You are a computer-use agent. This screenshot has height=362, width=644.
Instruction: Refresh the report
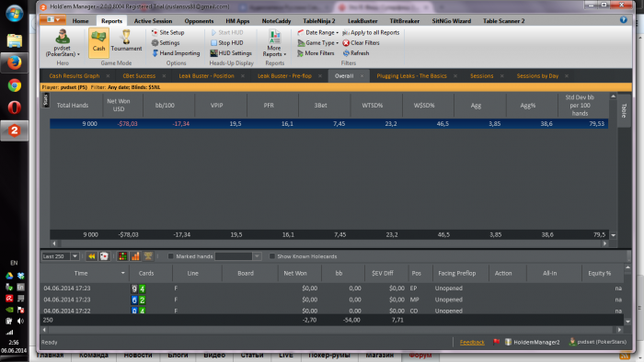coord(356,53)
